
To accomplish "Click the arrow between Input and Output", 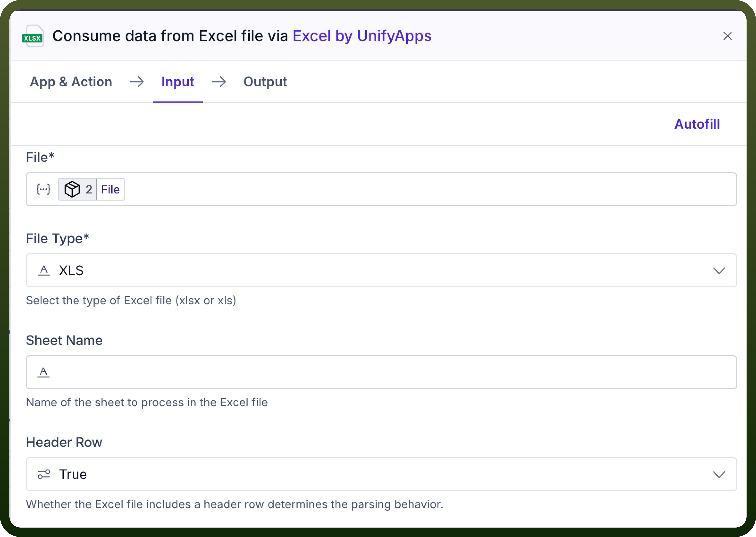I will (219, 82).
